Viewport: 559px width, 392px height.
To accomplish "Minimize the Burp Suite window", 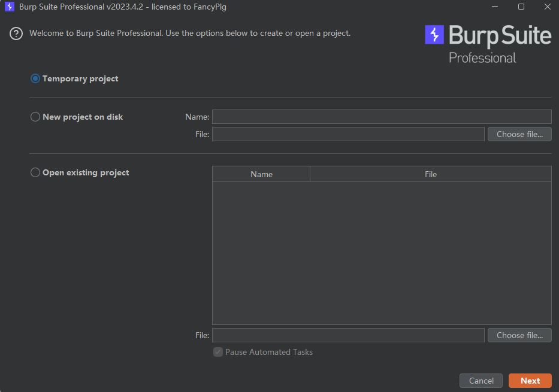I will point(495,7).
